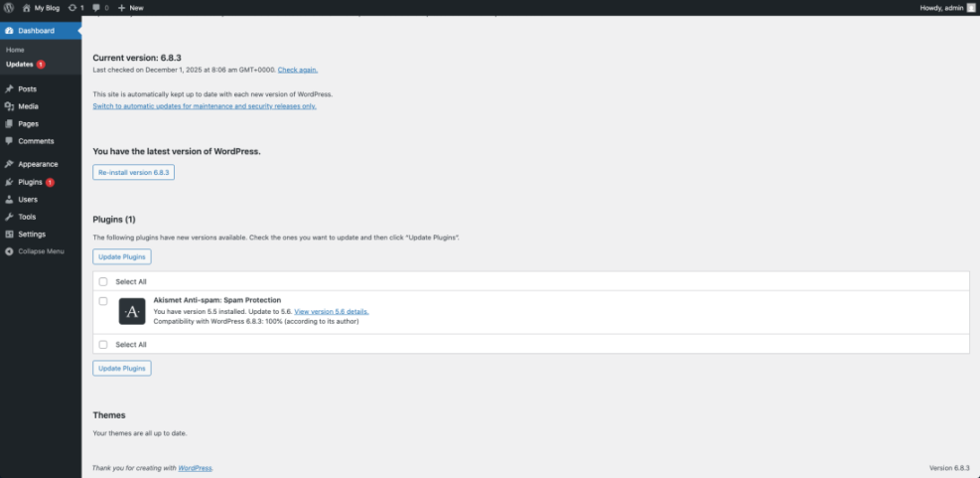980x478 pixels.
Task: Tick the top Select All checkbox
Action: (x=103, y=281)
